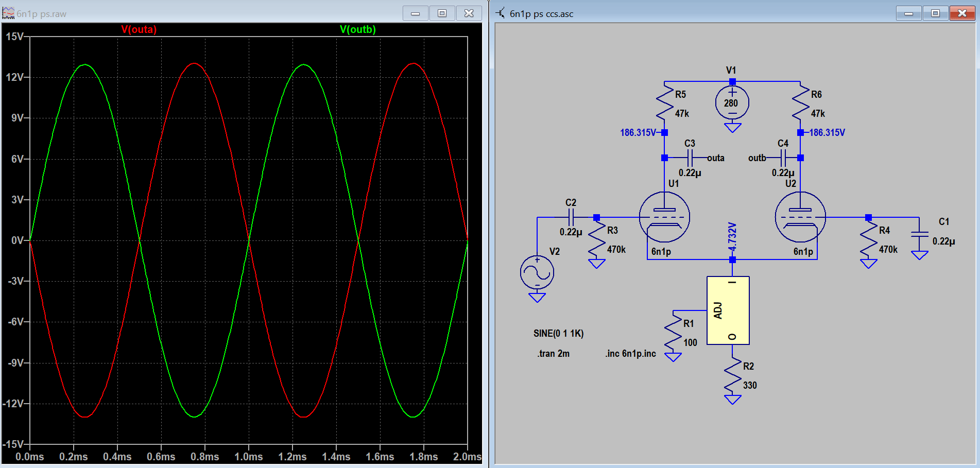Click the 6n1p label under tube U2
980x468 pixels.
tap(803, 252)
